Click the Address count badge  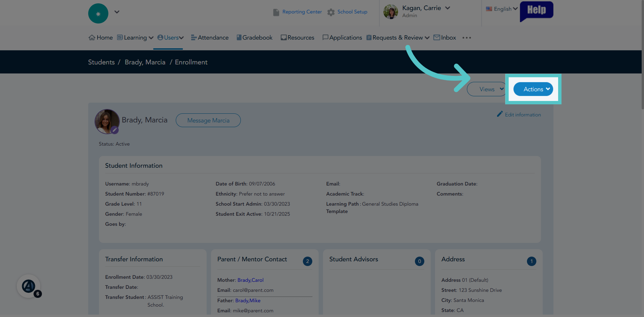pos(532,261)
